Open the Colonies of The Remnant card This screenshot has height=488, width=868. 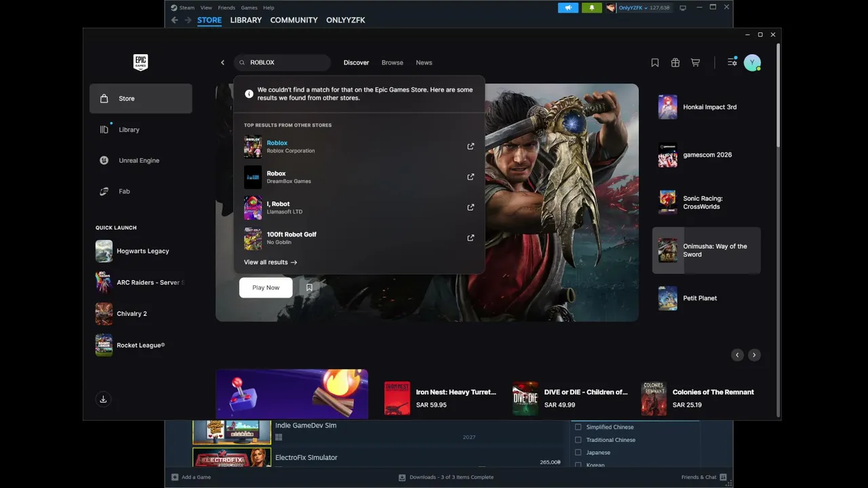tap(698, 399)
